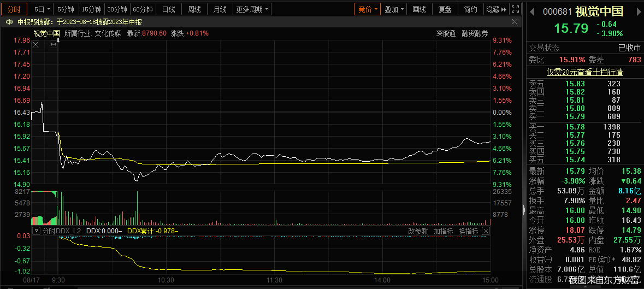Click the X box at chart top-left

tap(36, 44)
